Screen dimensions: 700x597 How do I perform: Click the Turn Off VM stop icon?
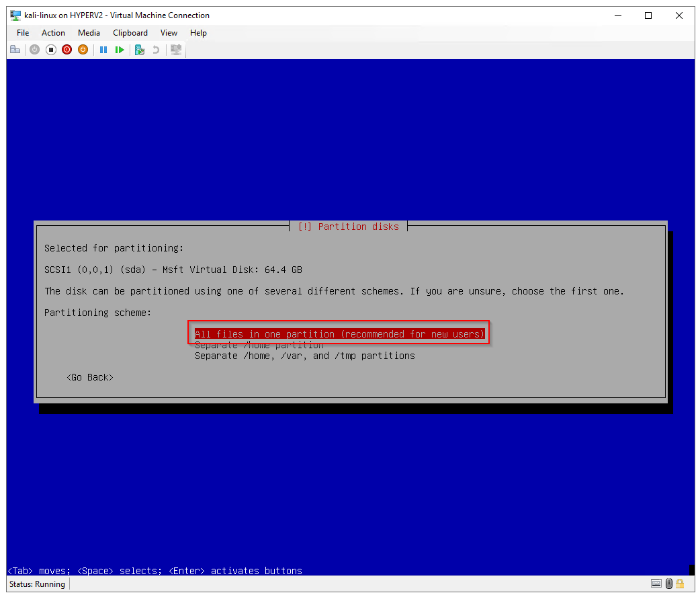point(51,50)
